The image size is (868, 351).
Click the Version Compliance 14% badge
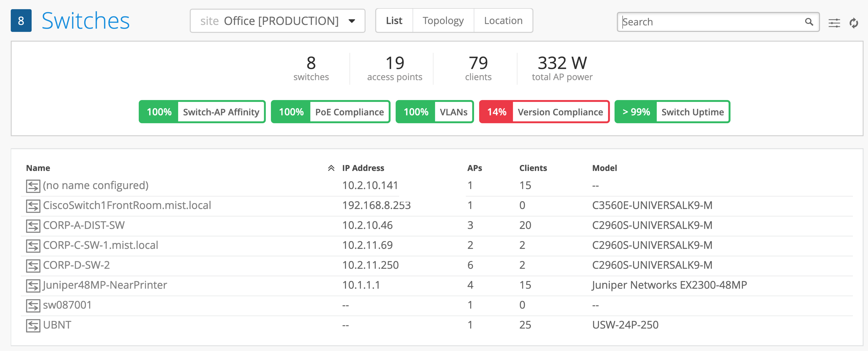[x=544, y=112]
